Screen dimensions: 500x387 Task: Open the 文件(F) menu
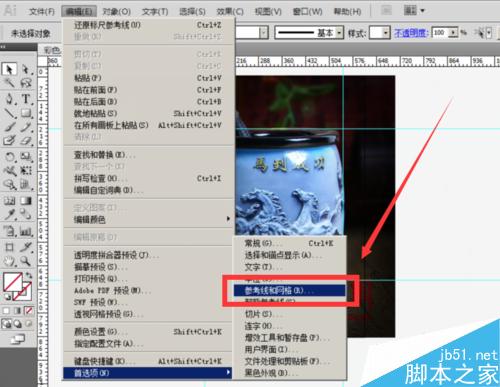pyautogui.click(x=42, y=12)
